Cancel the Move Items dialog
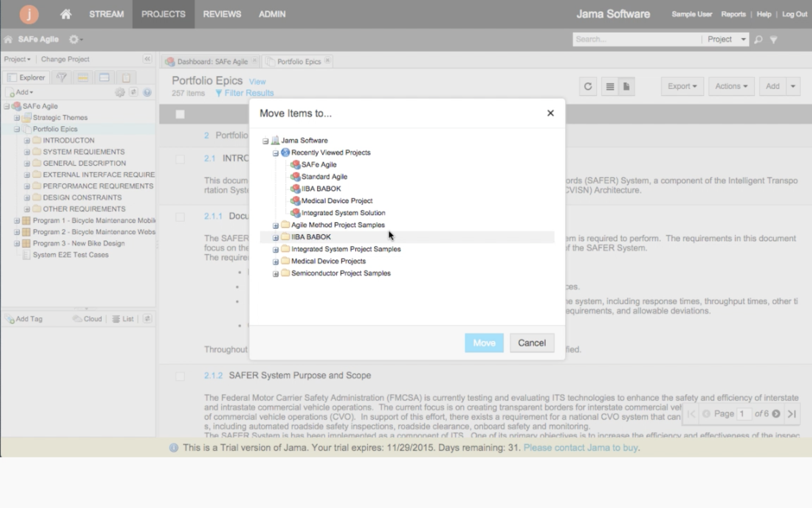This screenshot has width=812, height=508. click(x=532, y=343)
